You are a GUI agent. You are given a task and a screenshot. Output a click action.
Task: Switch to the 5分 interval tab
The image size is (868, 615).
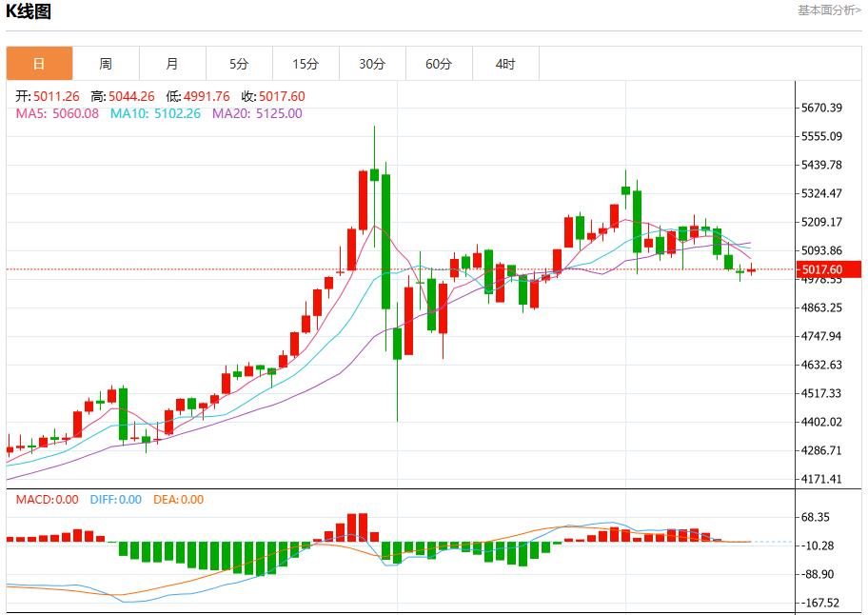pyautogui.click(x=239, y=64)
